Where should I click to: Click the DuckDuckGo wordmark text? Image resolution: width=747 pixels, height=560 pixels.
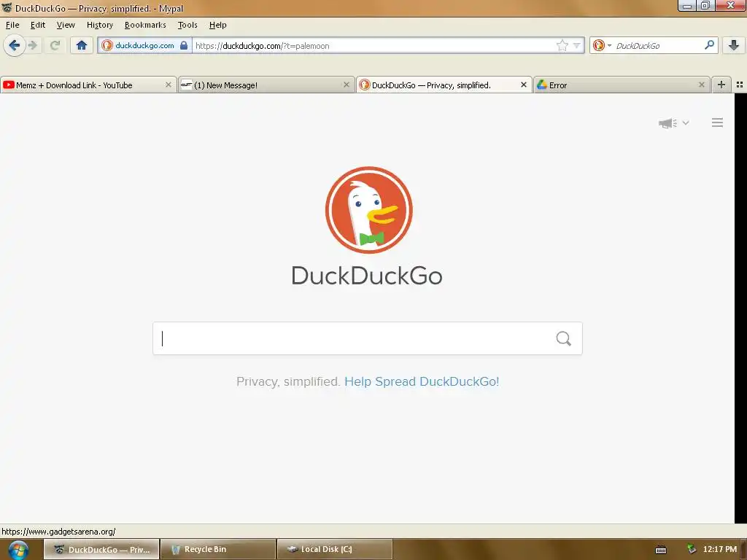[367, 275]
